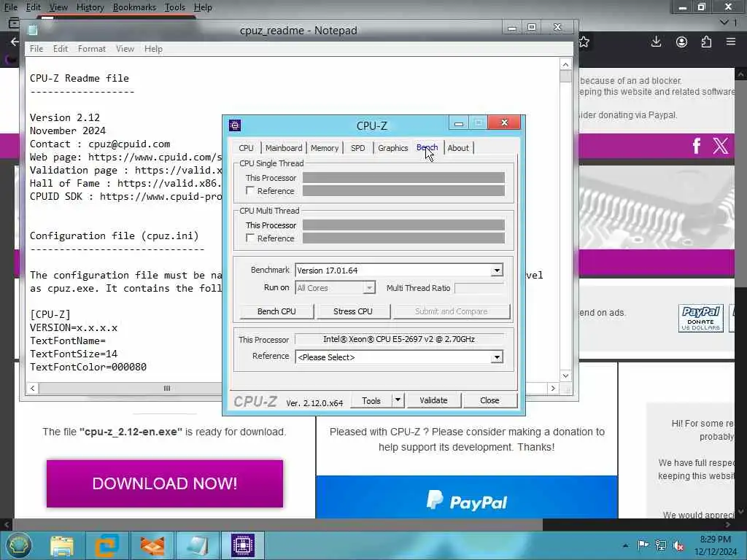Viewport: 747px width, 560px height.
Task: Switch to the Mainboard tab
Action: [284, 148]
